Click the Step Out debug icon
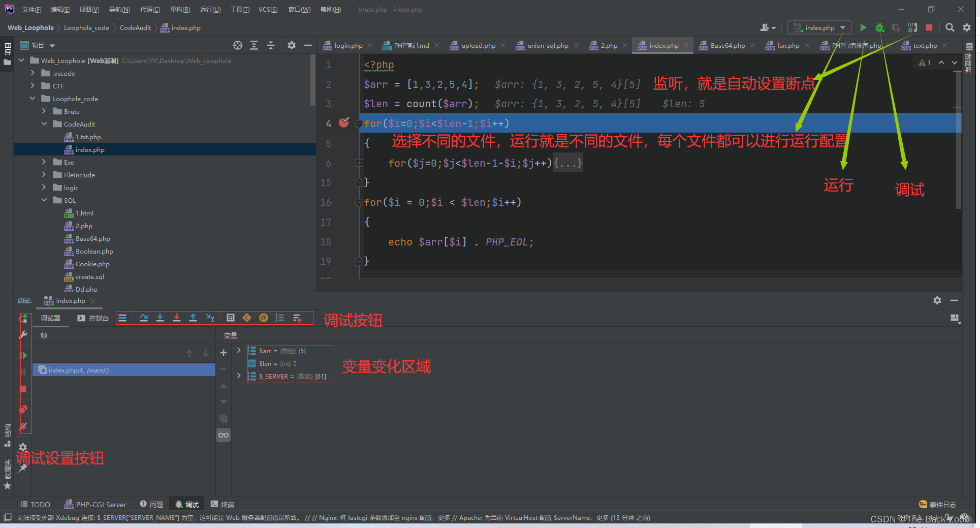Image resolution: width=980 pixels, height=528 pixels. tap(193, 318)
